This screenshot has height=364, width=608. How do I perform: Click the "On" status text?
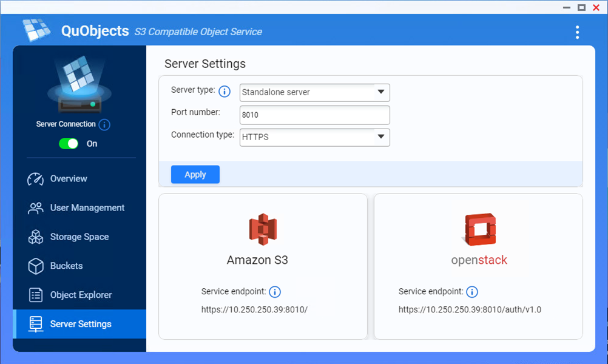coord(92,144)
